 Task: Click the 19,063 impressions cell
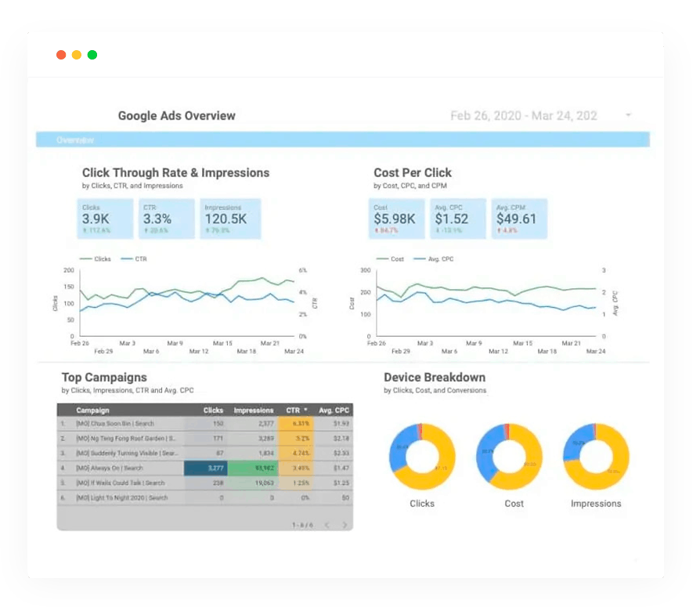click(253, 482)
